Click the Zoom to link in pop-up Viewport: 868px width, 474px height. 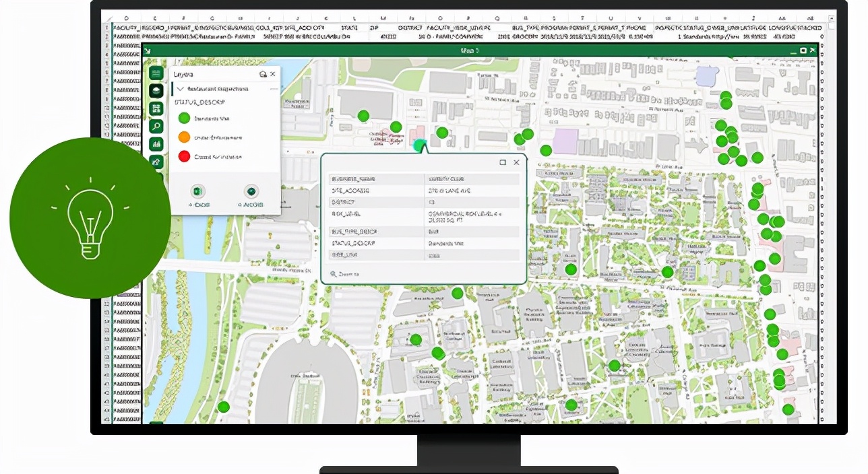(344, 274)
